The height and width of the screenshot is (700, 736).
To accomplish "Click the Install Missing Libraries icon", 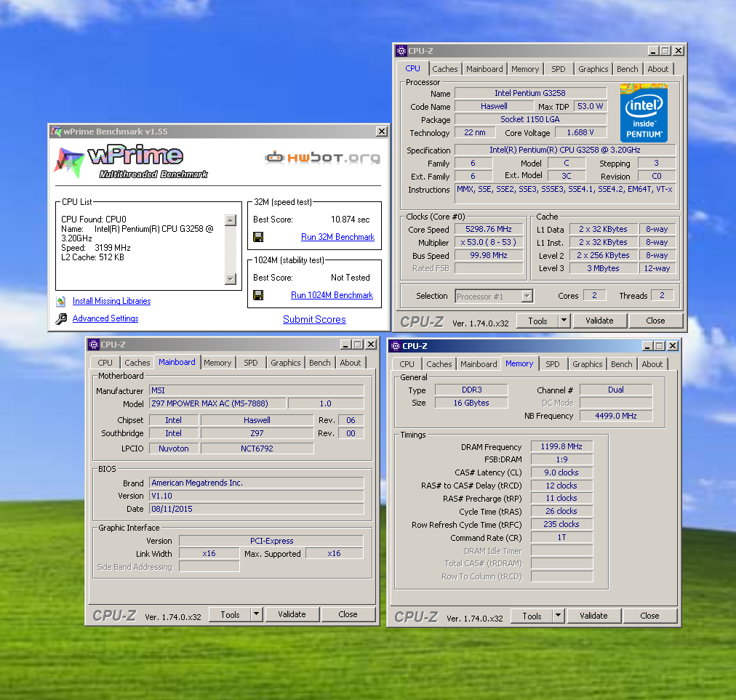I will click(61, 301).
